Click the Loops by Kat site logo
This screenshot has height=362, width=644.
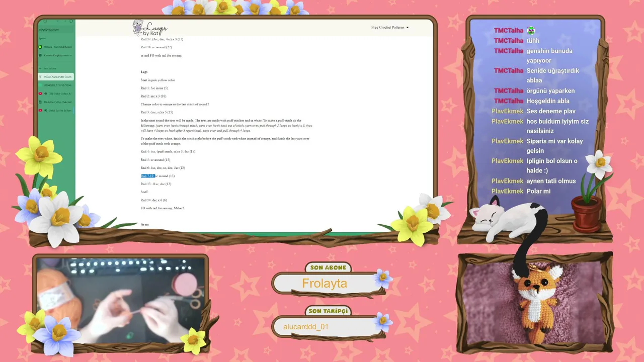pos(150,28)
